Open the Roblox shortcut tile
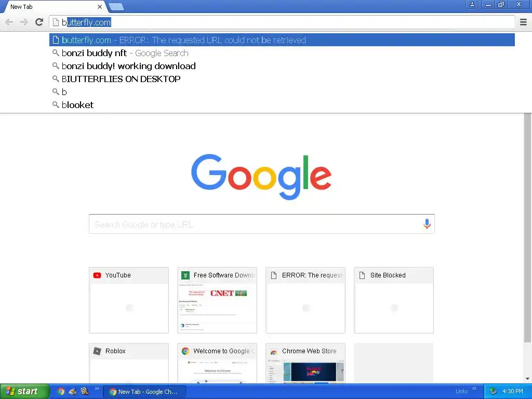Screen dimensions: 532x399 (129, 363)
